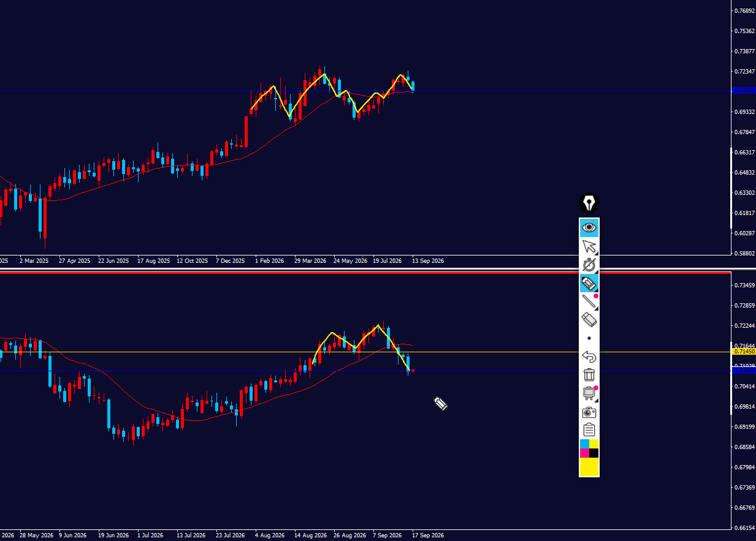Select the eraser tool
Image resolution: width=756 pixels, height=541 pixels.
coord(589,319)
